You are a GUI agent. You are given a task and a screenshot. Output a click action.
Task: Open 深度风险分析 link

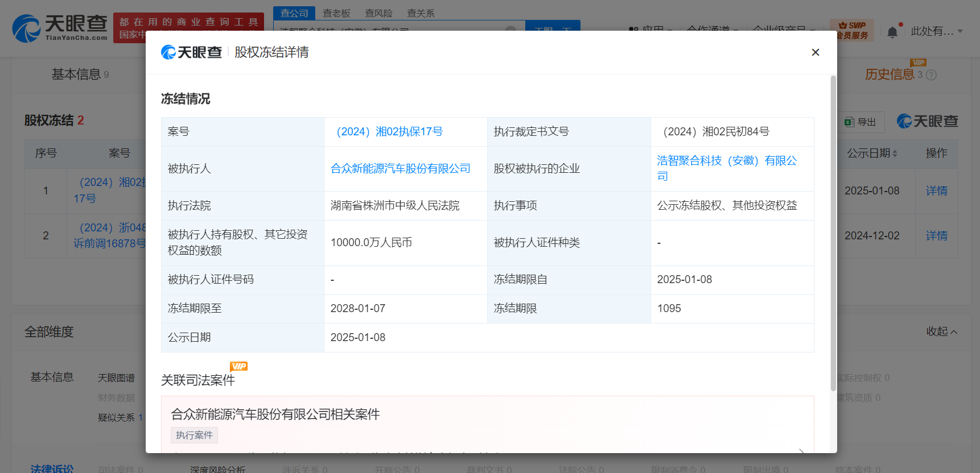(217, 469)
